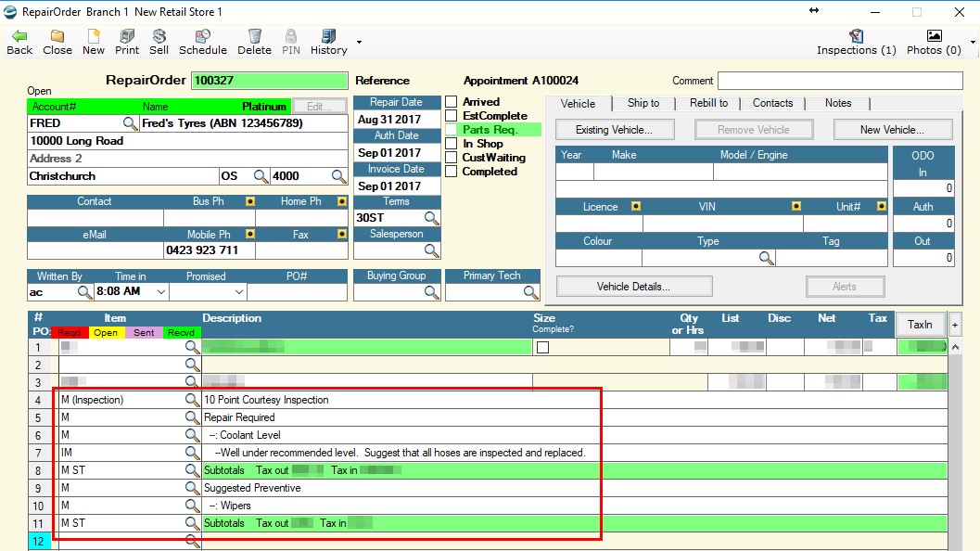Screen dimensions: 980x551
Task: Click the plus expander beside TaxIn
Action: pos(955,325)
